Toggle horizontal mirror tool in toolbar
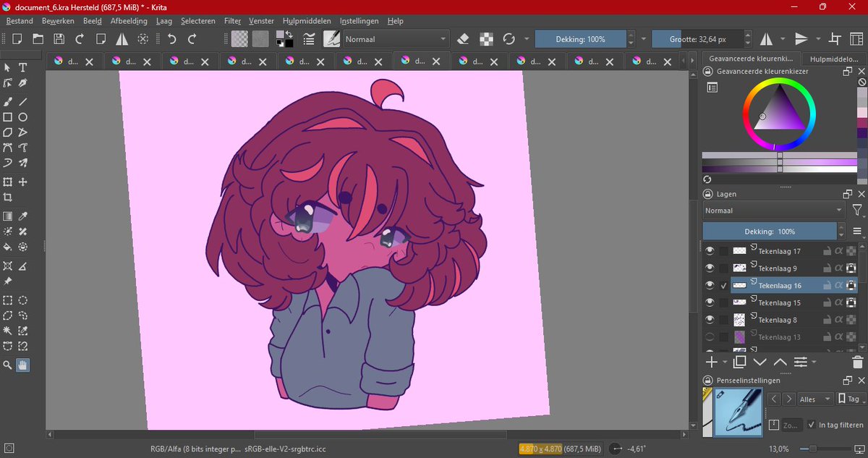 [x=765, y=38]
